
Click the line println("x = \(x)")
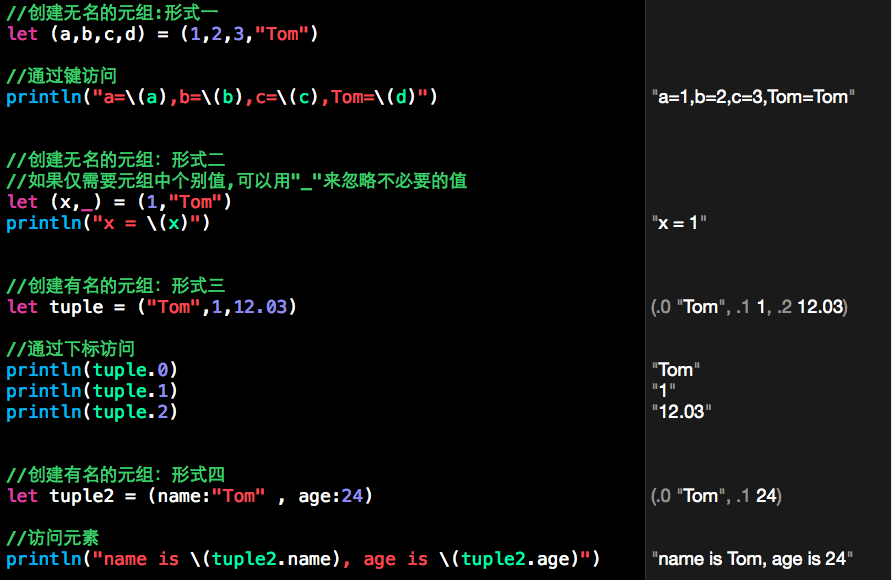coord(108,223)
